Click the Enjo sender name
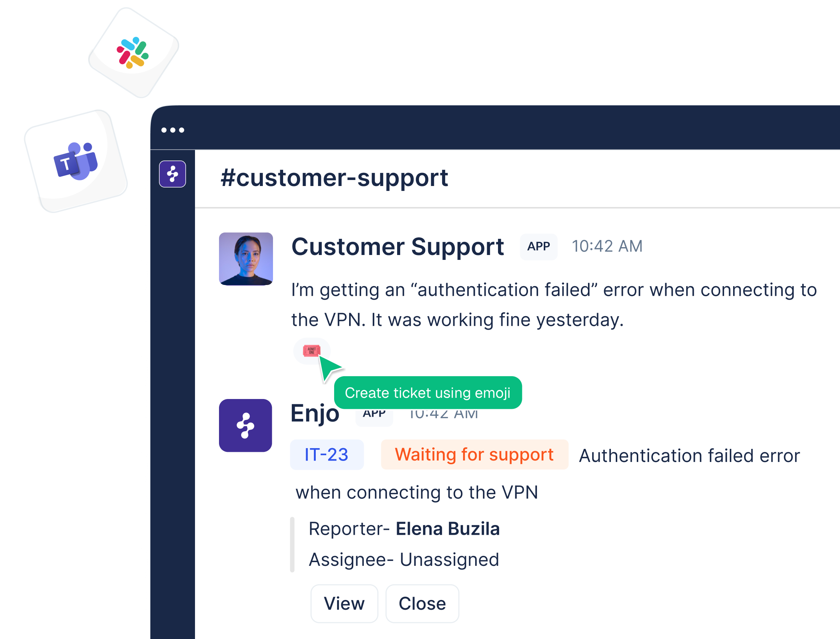The width and height of the screenshot is (840, 639). [x=315, y=414]
